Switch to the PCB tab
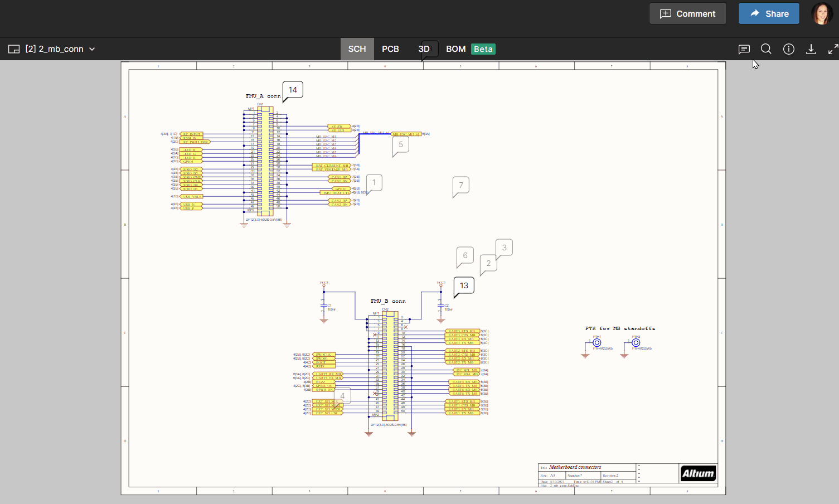The width and height of the screenshot is (839, 504). coord(390,49)
